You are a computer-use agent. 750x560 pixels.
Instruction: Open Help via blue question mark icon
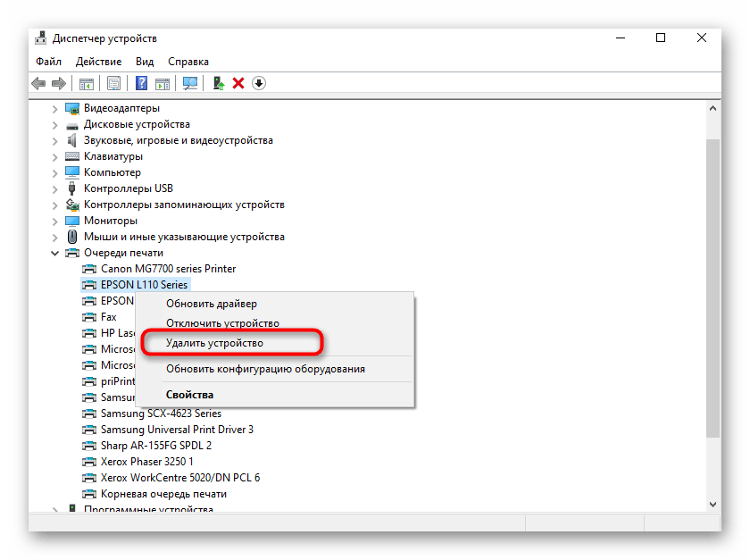(x=141, y=83)
